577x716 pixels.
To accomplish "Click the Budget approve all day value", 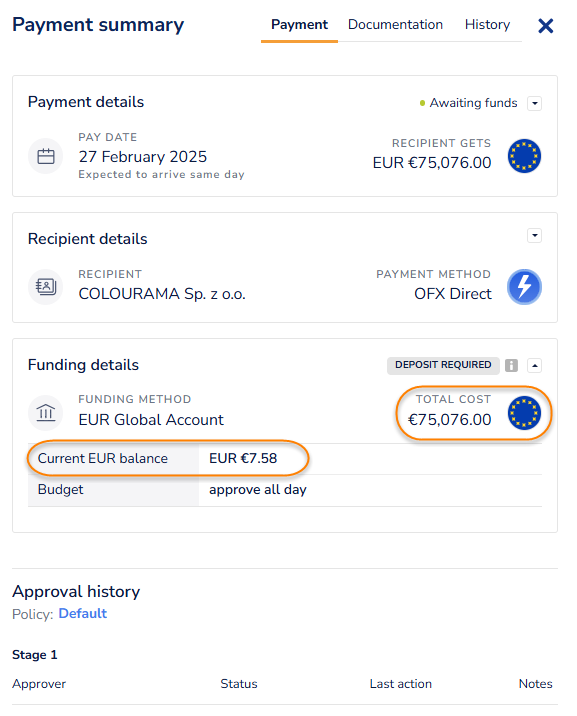I will click(x=258, y=490).
